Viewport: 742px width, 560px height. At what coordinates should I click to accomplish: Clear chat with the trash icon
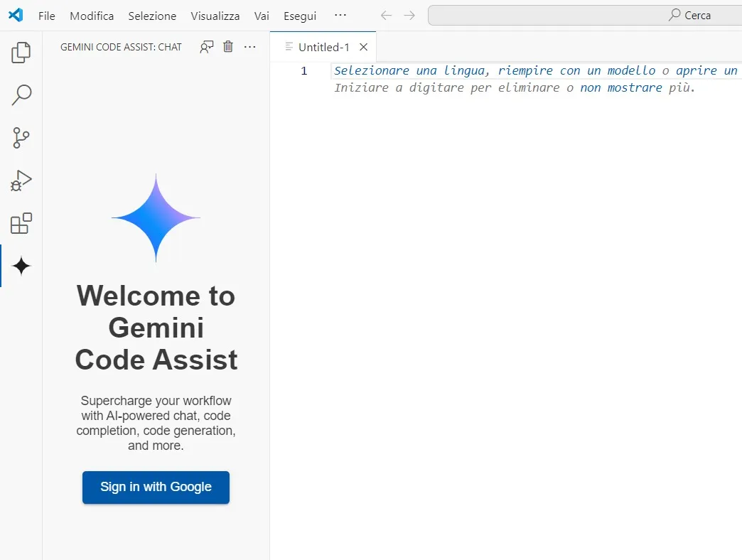pyautogui.click(x=227, y=46)
